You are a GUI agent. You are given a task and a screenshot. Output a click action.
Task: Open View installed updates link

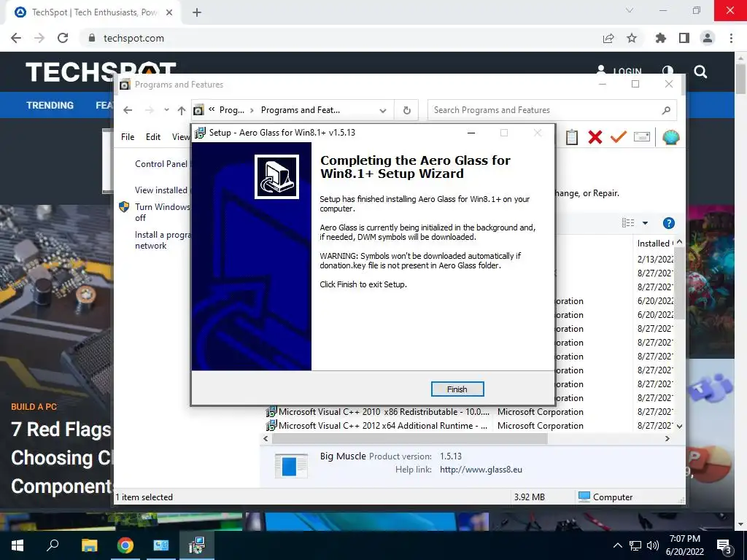pyautogui.click(x=162, y=190)
